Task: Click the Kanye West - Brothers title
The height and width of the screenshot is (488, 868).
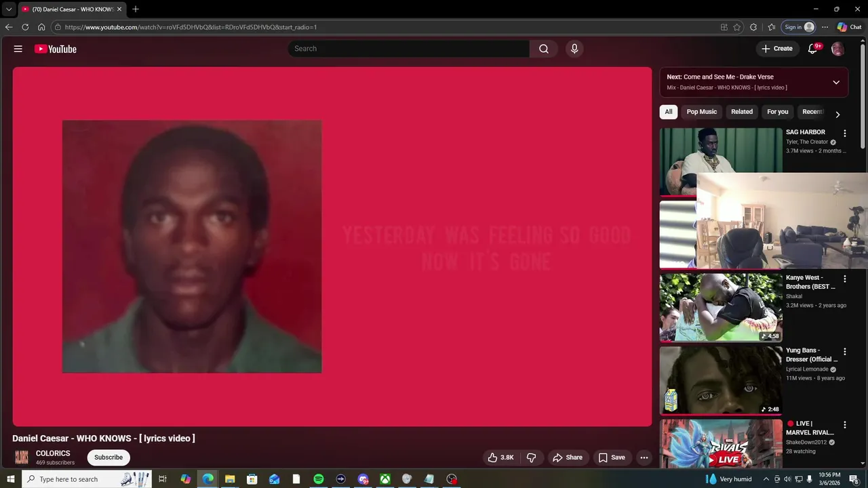Action: click(x=810, y=282)
